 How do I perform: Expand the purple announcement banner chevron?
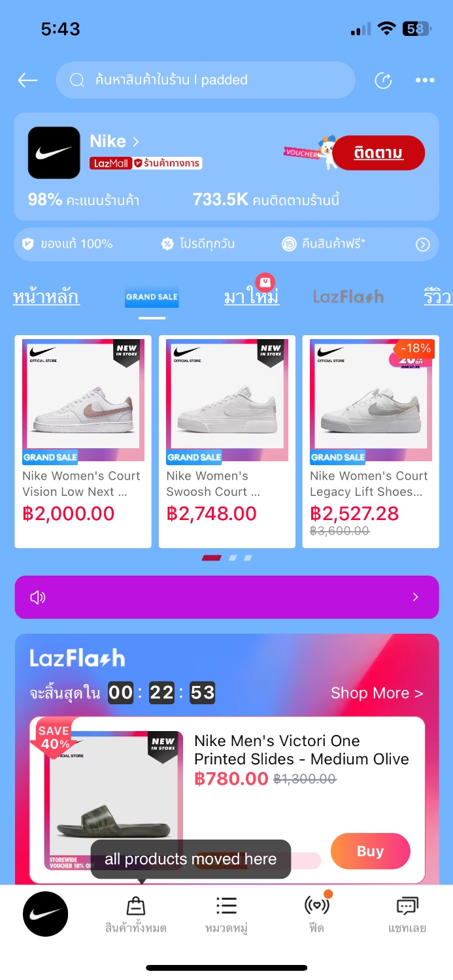415,597
